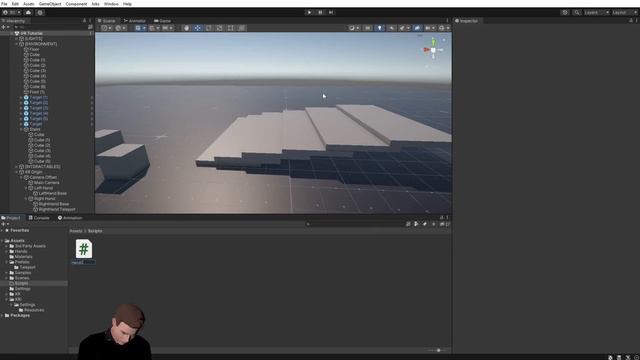Expand the [INTERACTABLES] hierarchy group

[17, 167]
